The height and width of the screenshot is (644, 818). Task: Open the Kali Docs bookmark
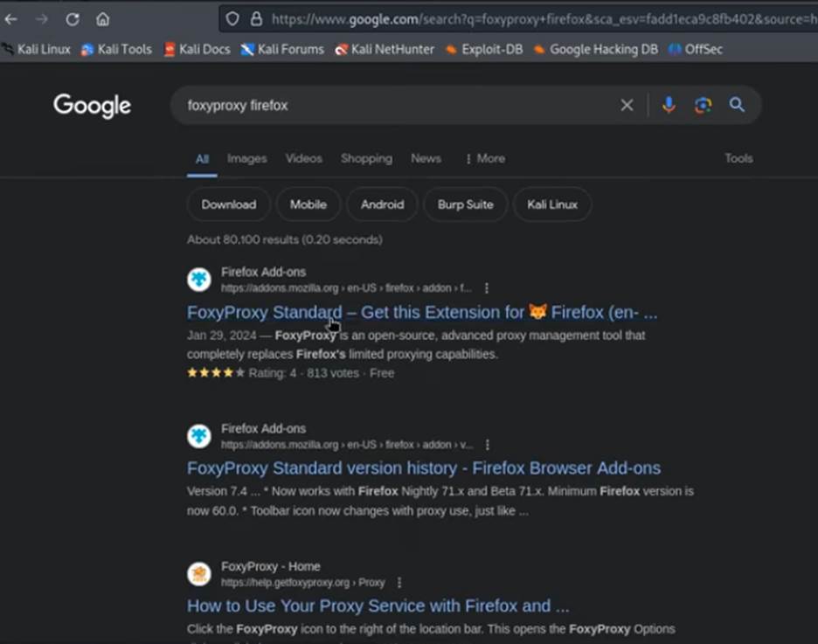(x=198, y=49)
